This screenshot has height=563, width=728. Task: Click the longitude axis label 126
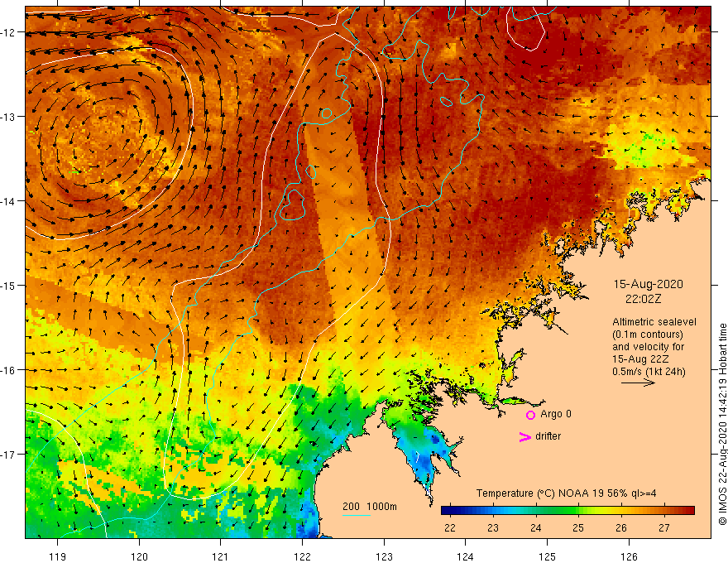click(x=629, y=556)
